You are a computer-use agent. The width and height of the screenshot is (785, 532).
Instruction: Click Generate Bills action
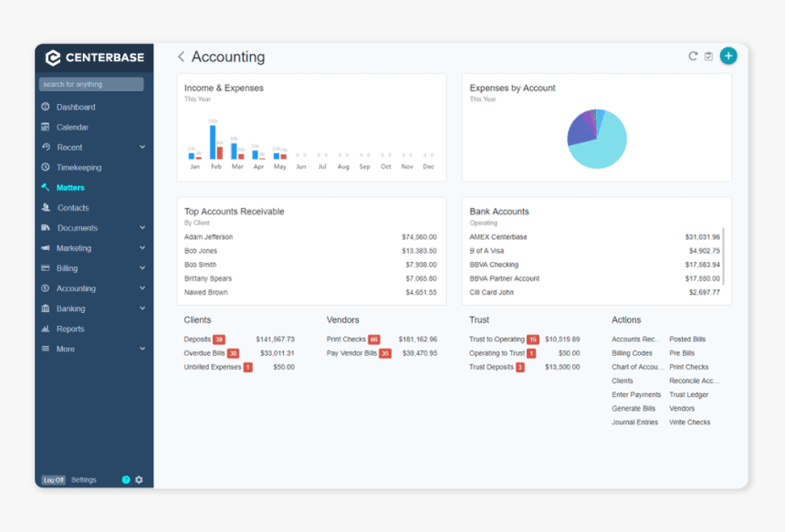(x=633, y=409)
